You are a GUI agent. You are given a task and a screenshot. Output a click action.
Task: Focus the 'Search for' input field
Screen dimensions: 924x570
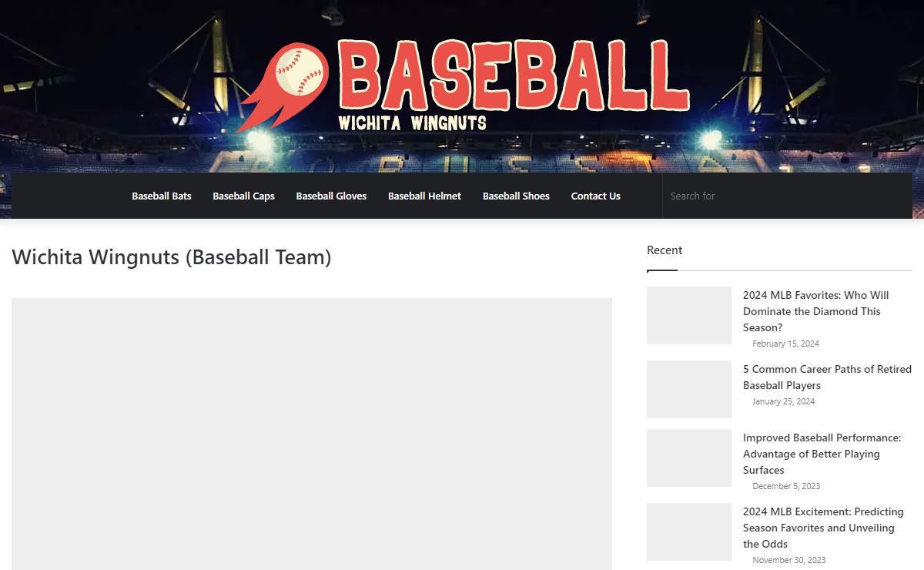(787, 196)
